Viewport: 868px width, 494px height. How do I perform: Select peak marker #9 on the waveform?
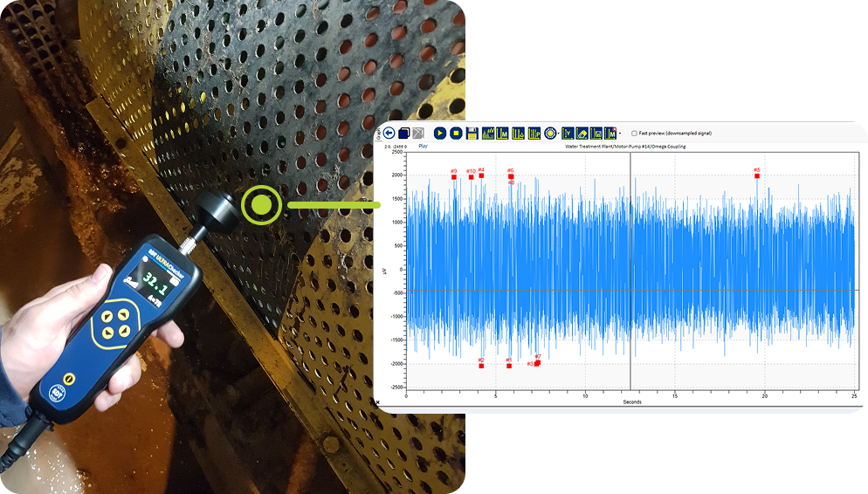(454, 177)
